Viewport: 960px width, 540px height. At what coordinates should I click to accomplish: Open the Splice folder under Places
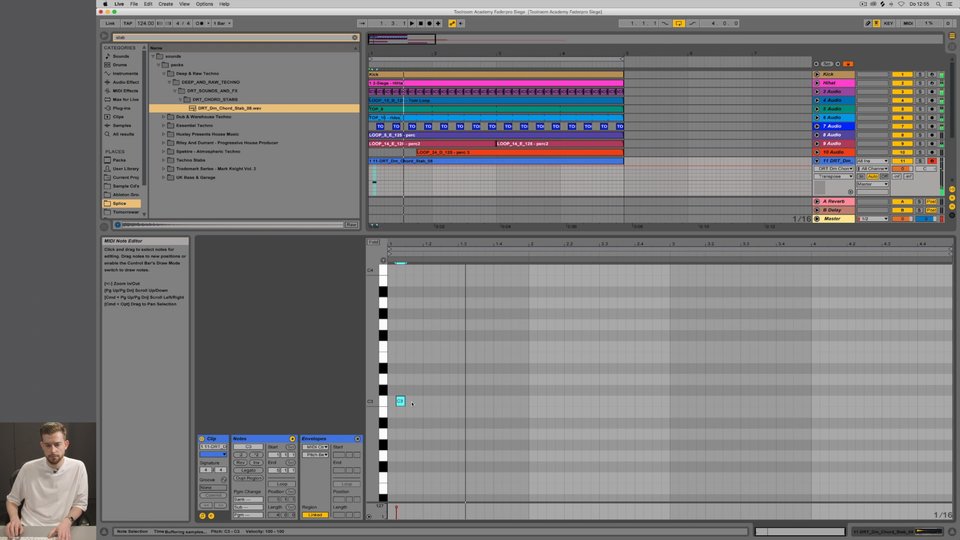119,203
